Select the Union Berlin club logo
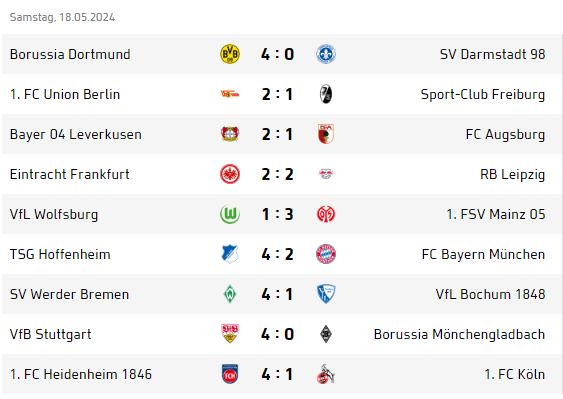This screenshot has height=399, width=563. tap(230, 94)
